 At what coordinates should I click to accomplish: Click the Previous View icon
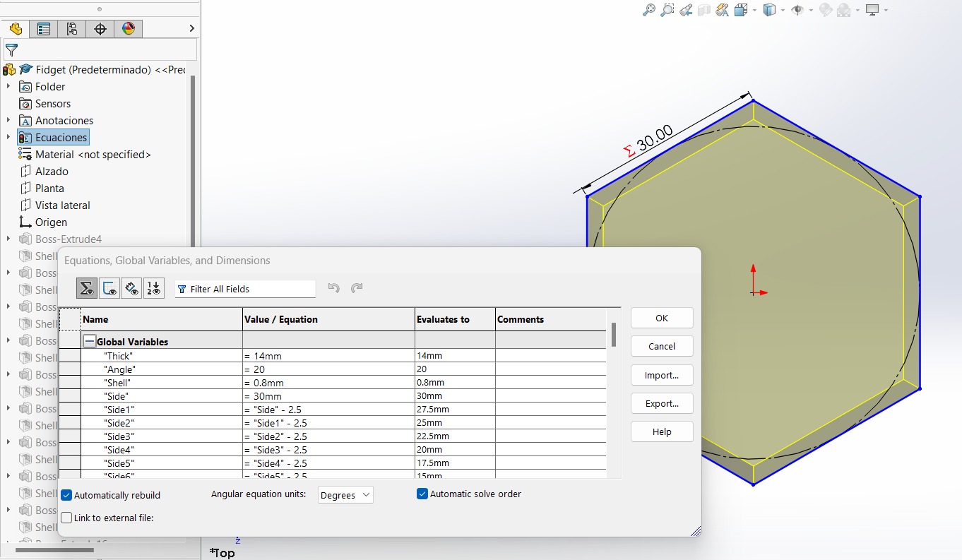coord(685,10)
